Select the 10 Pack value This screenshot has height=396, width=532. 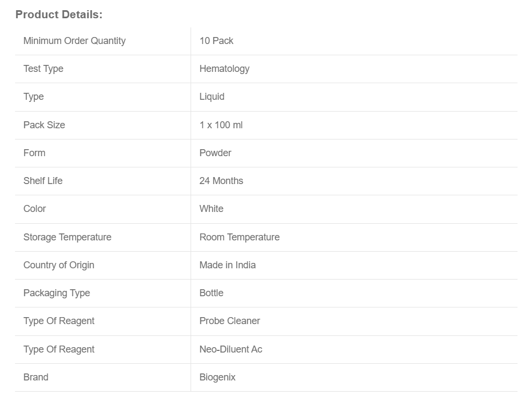(x=216, y=41)
